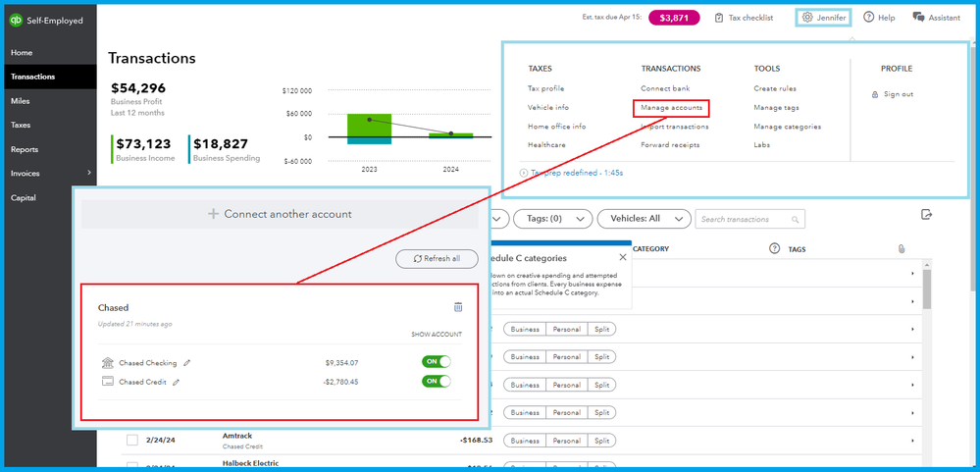The height and width of the screenshot is (472, 980).
Task: Click Connect another account button
Action: point(280,214)
